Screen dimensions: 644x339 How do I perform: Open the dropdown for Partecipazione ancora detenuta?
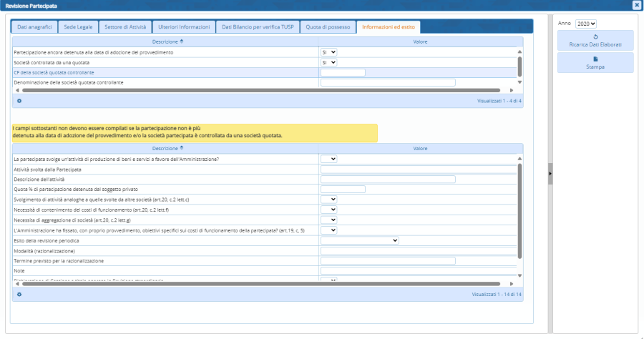click(329, 52)
